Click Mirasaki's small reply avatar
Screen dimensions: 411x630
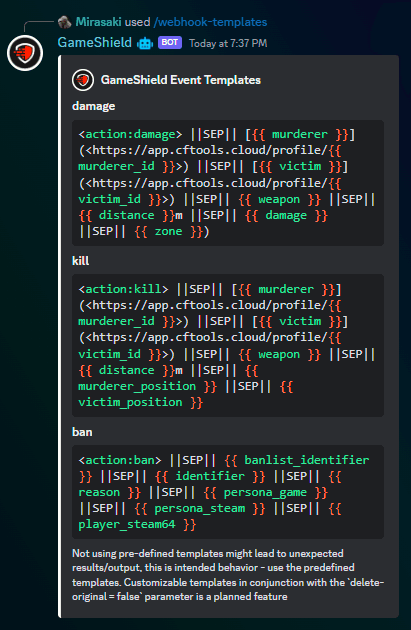64,22
